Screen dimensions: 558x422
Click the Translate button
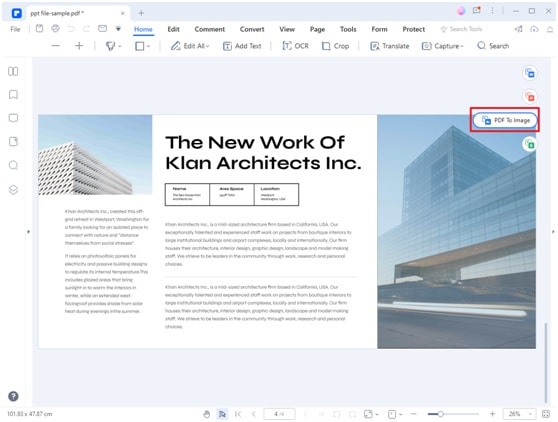tap(390, 46)
